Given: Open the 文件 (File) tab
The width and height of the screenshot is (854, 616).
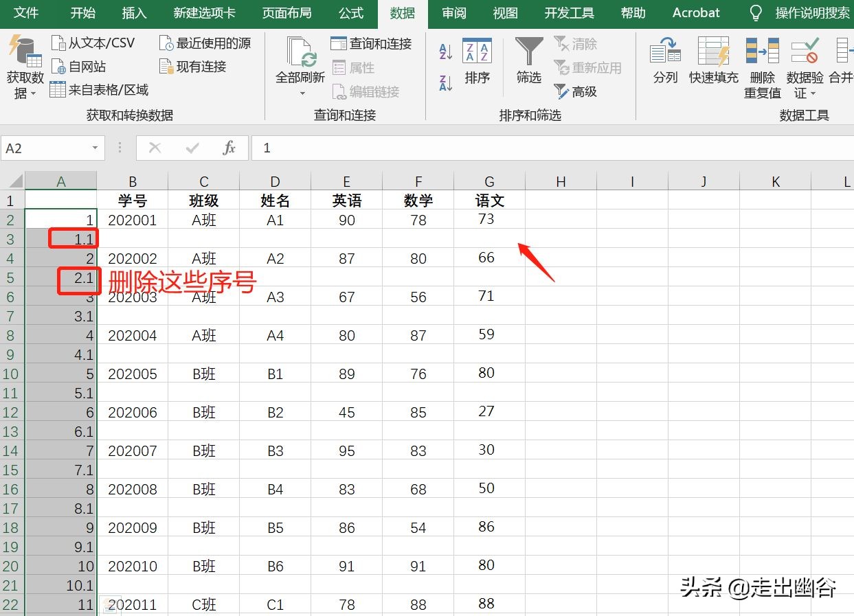Looking at the screenshot, I should [x=26, y=13].
